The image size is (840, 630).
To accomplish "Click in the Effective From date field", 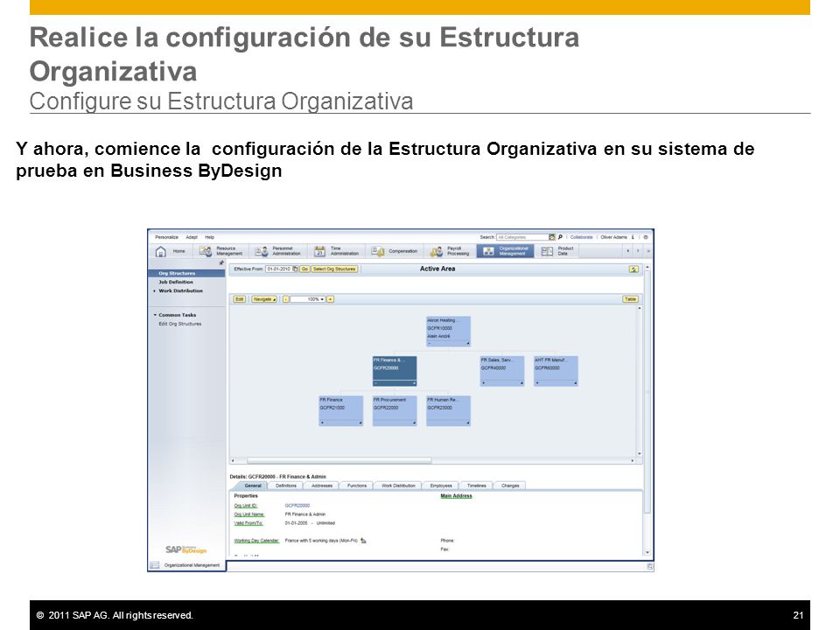I will point(278,269).
